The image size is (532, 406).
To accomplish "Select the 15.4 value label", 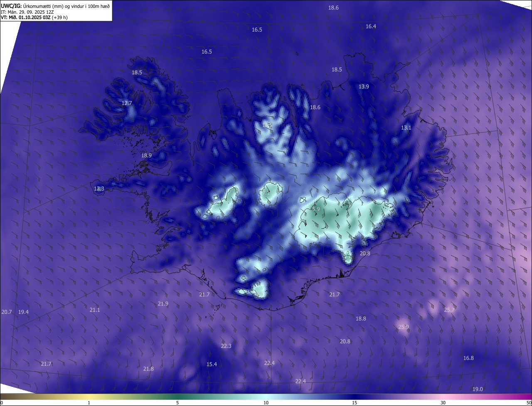I will click(212, 364).
